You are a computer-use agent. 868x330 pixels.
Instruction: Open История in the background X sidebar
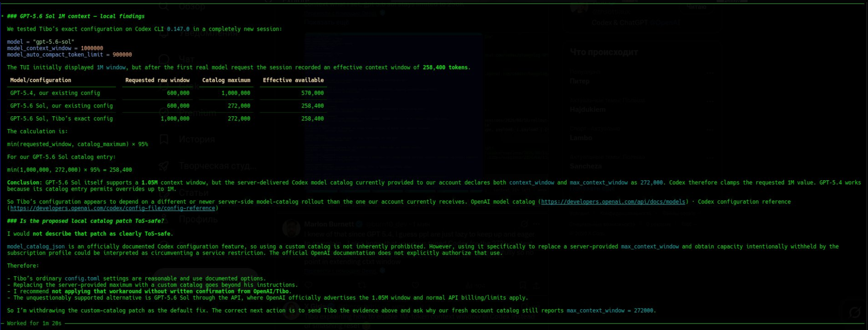(197, 139)
